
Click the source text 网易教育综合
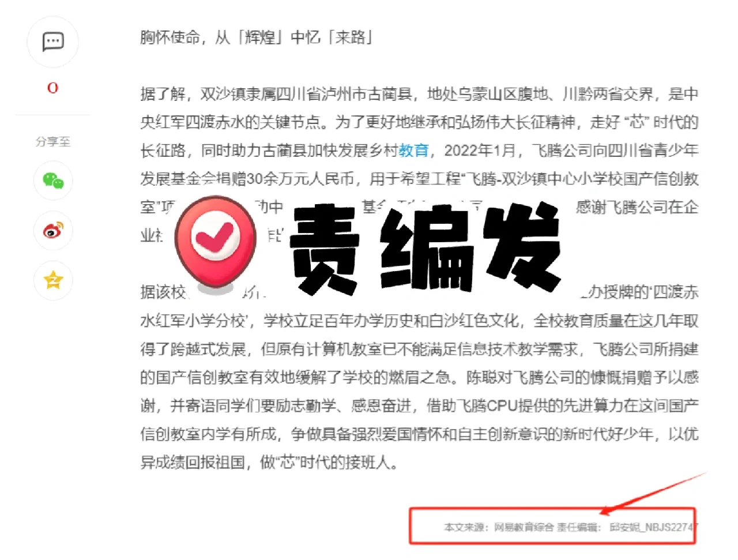[524, 527]
